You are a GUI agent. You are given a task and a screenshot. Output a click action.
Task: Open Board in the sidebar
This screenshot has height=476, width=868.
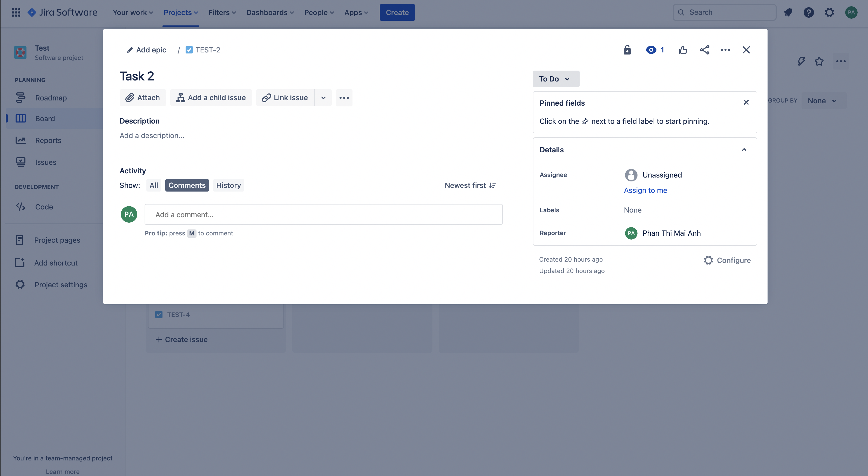click(54, 119)
